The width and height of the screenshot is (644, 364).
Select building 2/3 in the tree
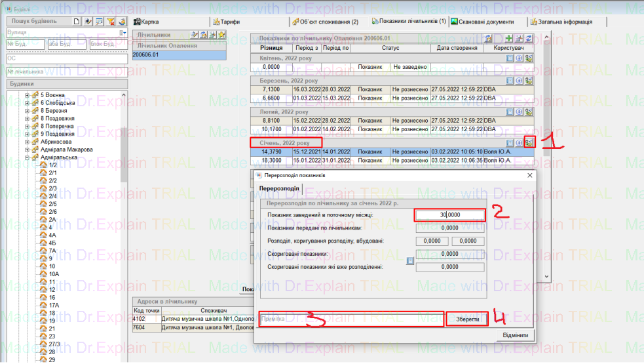53,188
